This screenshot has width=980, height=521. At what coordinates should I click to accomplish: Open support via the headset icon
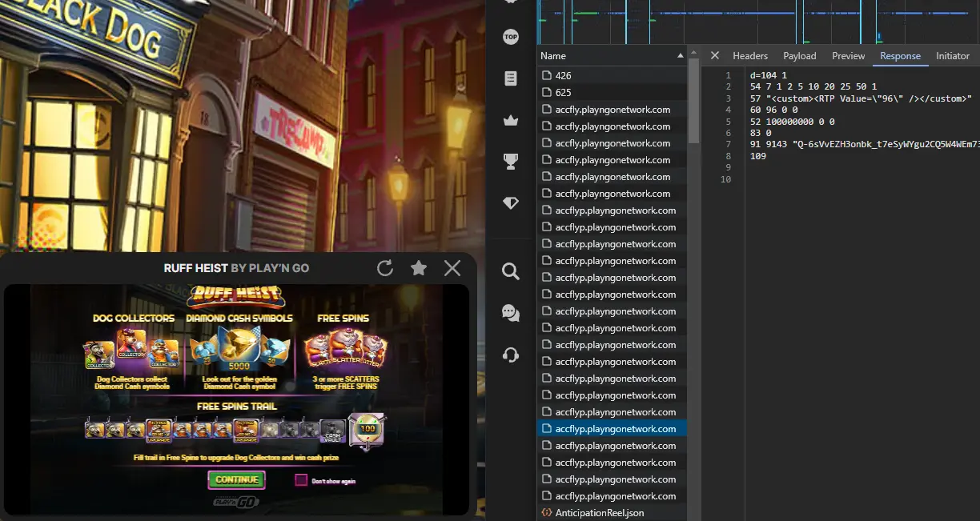(x=511, y=354)
